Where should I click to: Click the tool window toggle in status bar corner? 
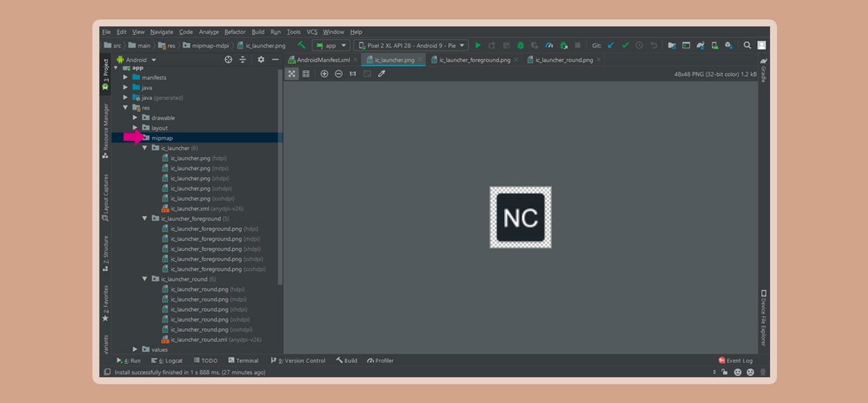pyautogui.click(x=107, y=372)
